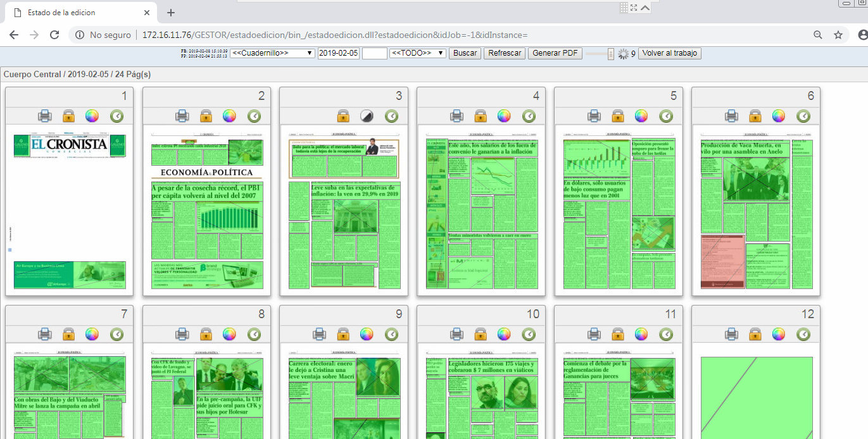Reload the page with the browser refresh icon
This screenshot has height=439, width=868.
pos(54,35)
